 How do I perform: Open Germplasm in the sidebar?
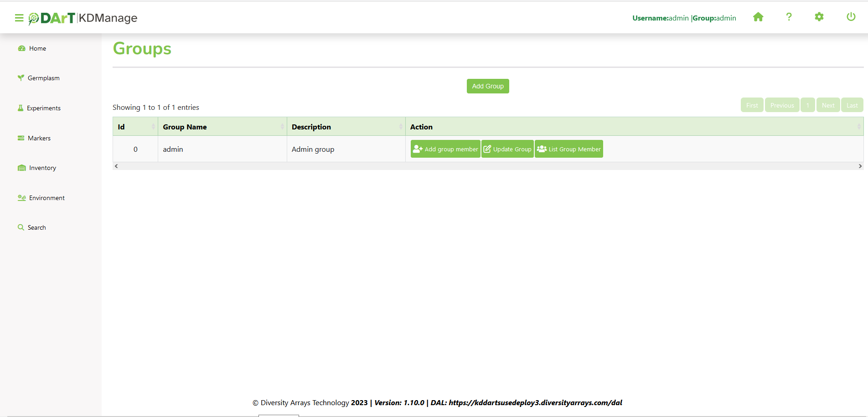click(43, 78)
